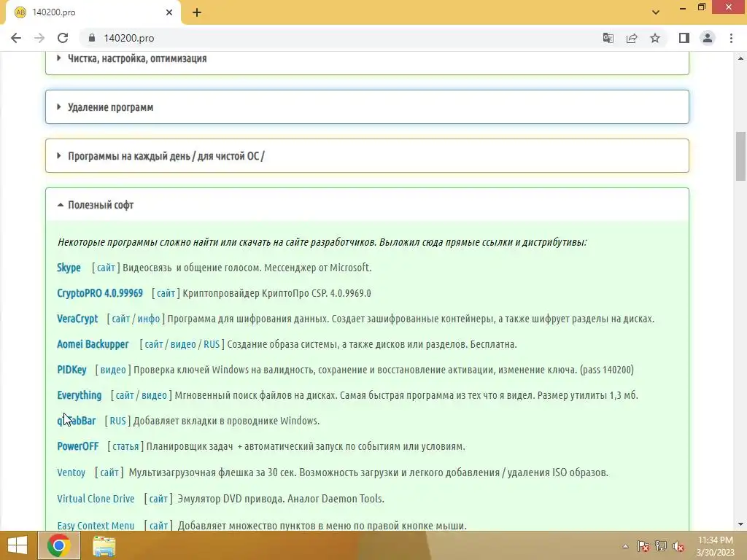Go back to the previous page

click(x=16, y=38)
